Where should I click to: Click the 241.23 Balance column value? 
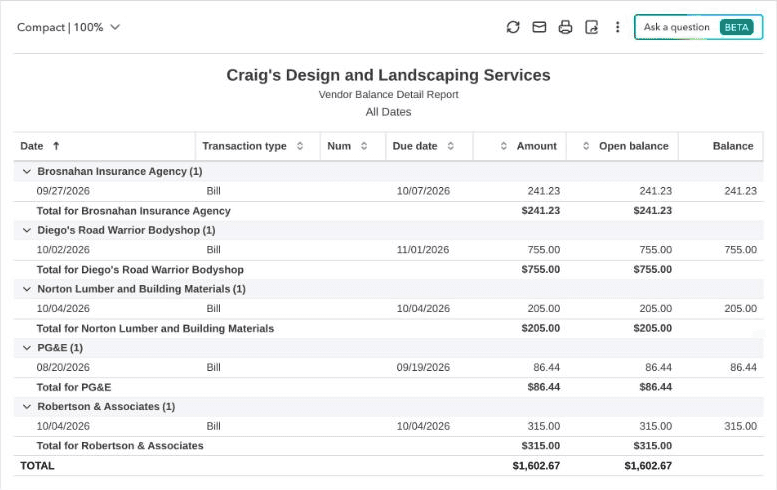tap(740, 191)
